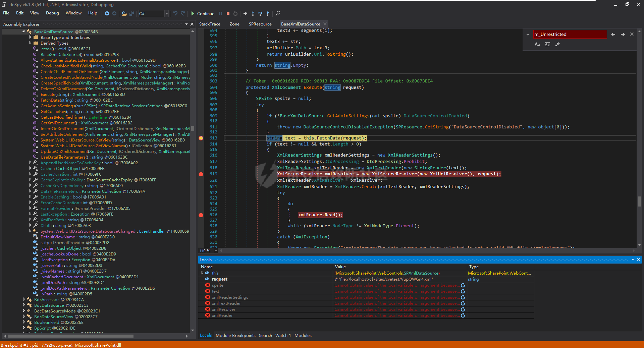Open the Help menu
The image size is (644, 348).
point(93,13)
